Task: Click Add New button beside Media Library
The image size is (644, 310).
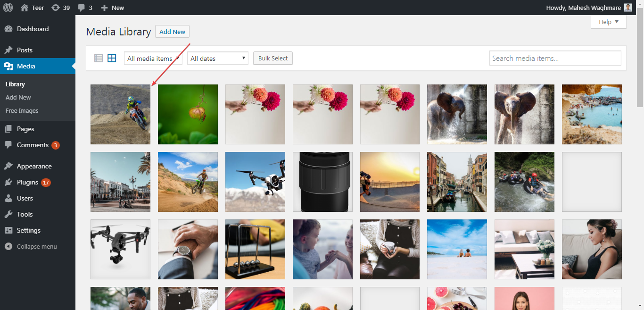Action: click(172, 32)
